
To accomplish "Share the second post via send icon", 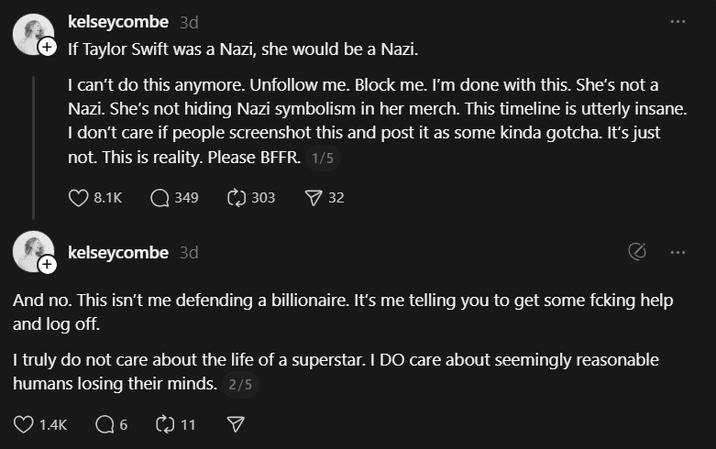I will tap(236, 425).
